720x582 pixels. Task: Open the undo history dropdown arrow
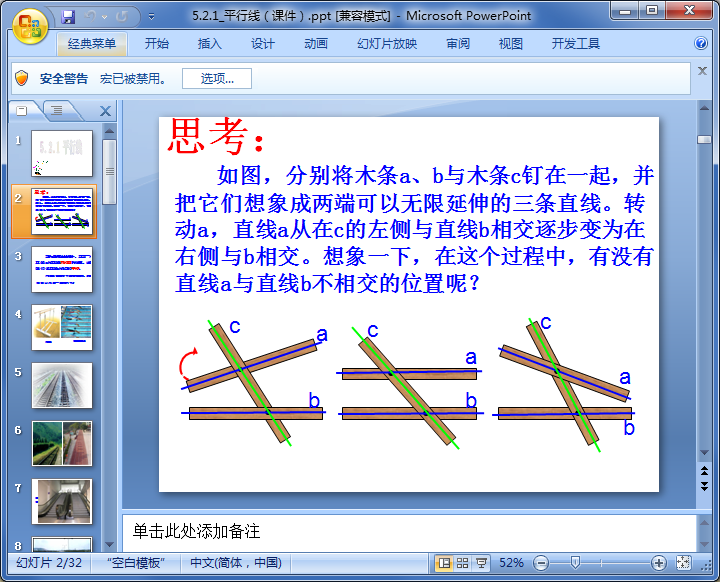click(105, 17)
